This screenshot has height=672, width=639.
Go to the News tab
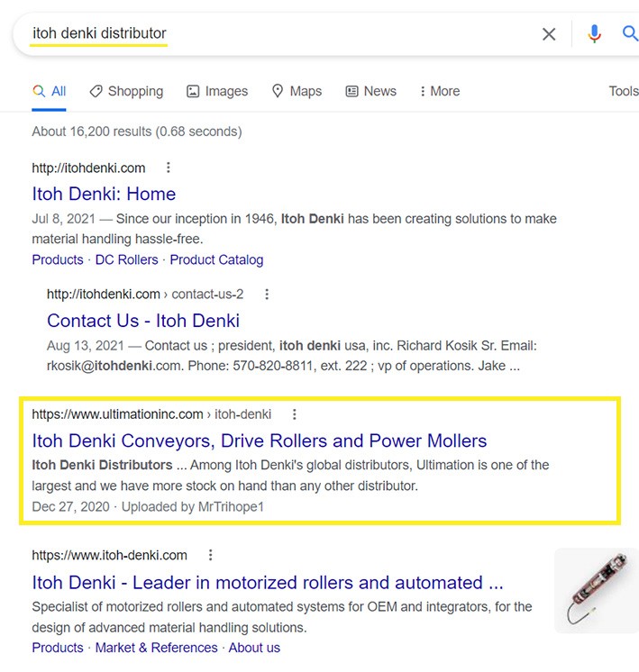point(370,91)
